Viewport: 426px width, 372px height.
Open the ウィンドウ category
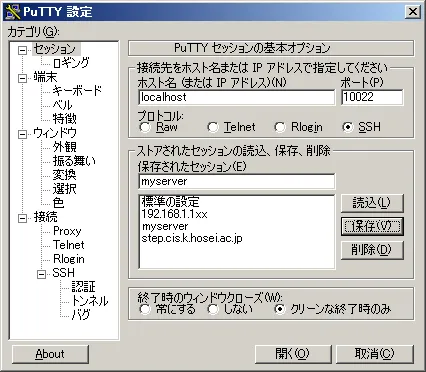point(55,133)
